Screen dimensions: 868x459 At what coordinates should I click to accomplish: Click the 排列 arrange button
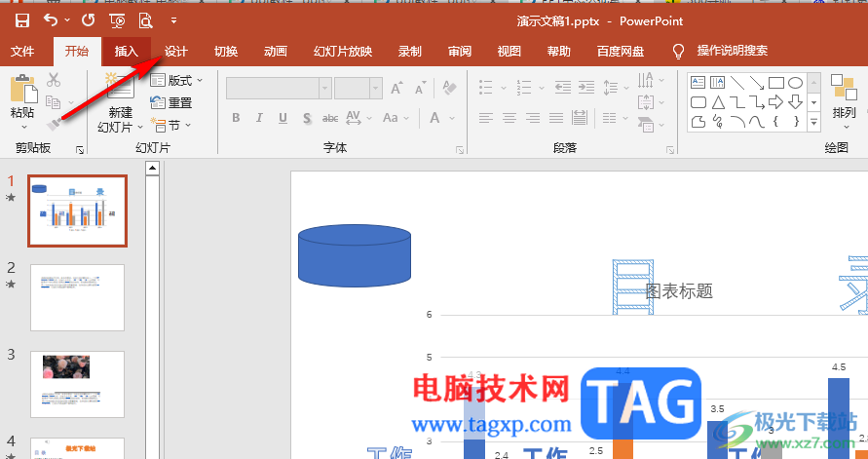pos(844,102)
